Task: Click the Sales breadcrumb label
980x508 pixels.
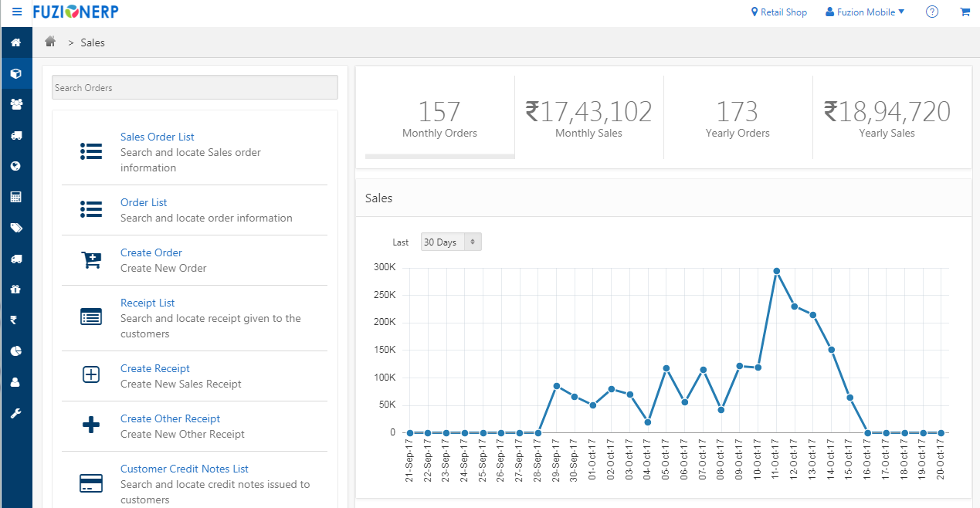Action: [x=93, y=42]
